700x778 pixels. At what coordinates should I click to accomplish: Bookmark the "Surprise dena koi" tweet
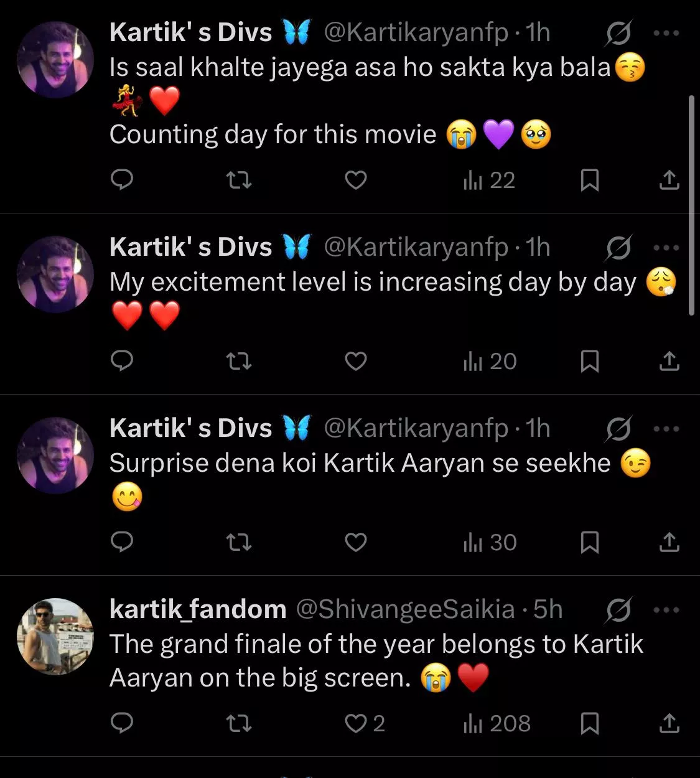pos(589,543)
